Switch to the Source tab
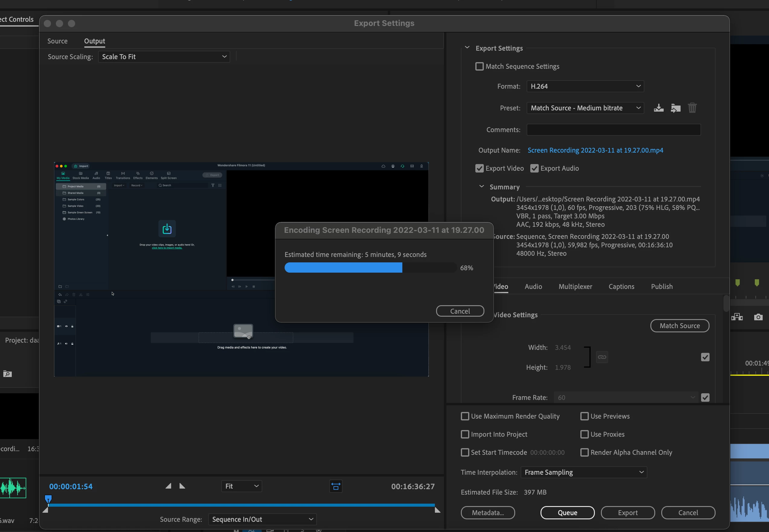The image size is (769, 532). 57,41
